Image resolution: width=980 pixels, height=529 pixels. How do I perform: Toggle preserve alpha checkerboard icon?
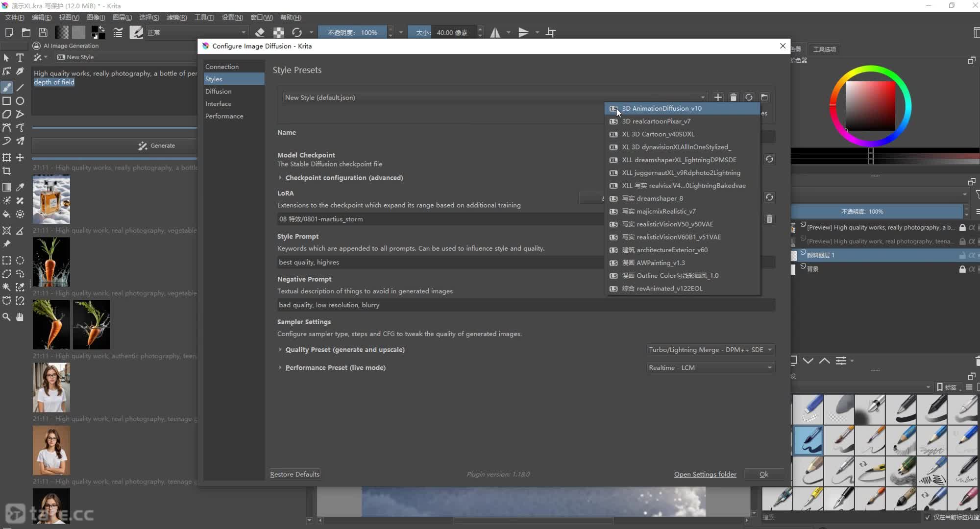pyautogui.click(x=278, y=32)
